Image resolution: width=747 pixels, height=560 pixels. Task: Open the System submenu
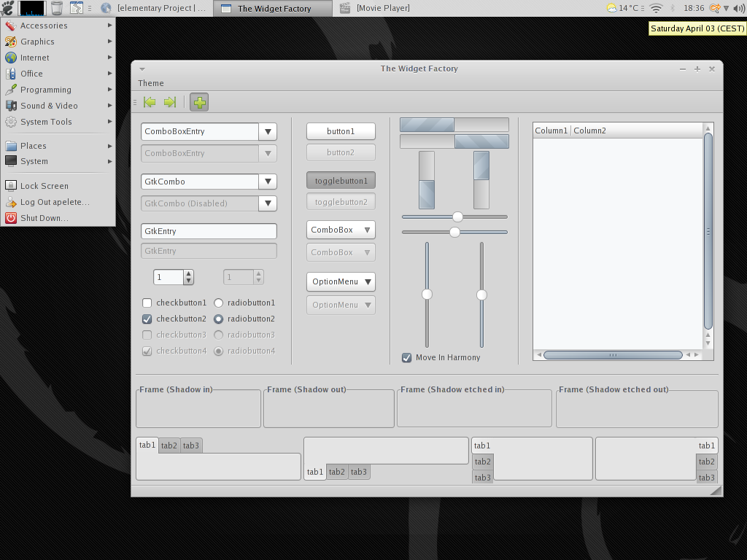[58, 161]
